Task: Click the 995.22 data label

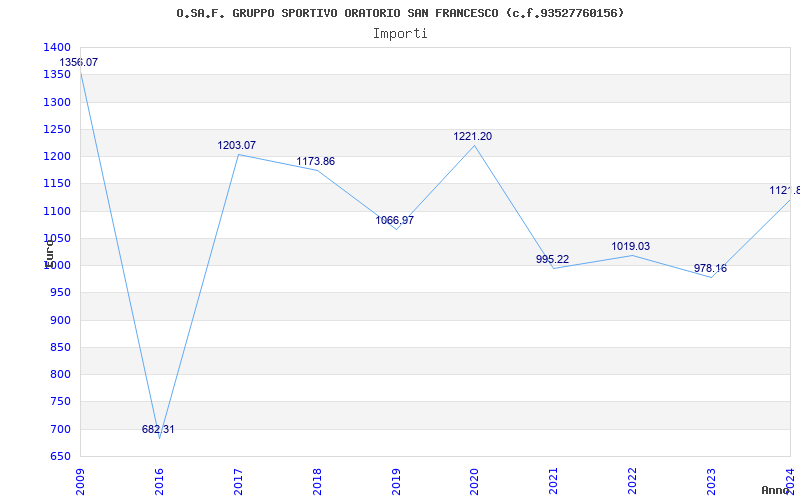Action: pos(553,259)
